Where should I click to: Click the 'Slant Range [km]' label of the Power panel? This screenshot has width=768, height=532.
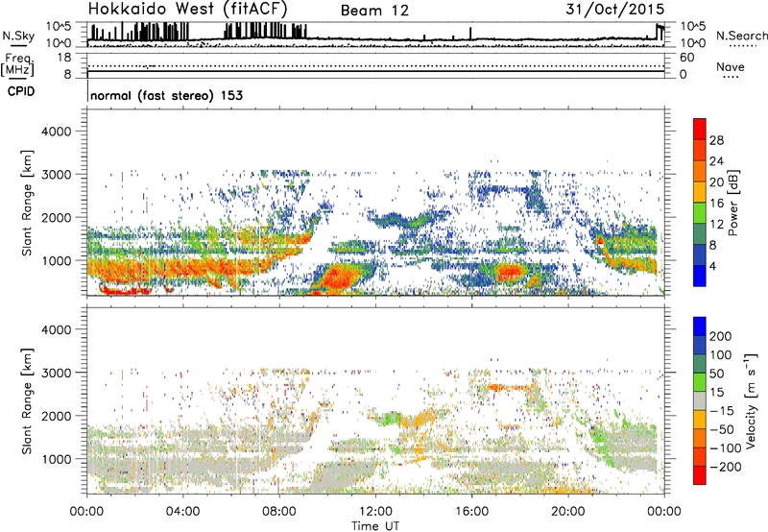coord(27,203)
